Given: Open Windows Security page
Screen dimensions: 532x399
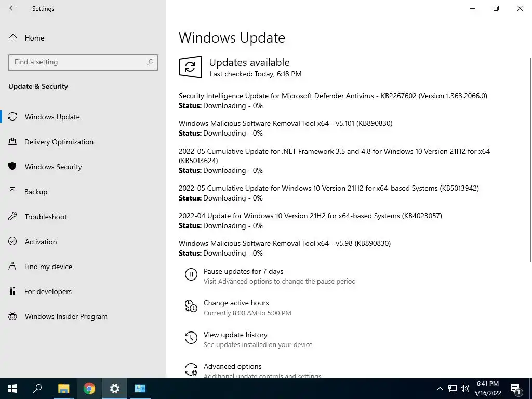Looking at the screenshot, I should pyautogui.click(x=54, y=167).
